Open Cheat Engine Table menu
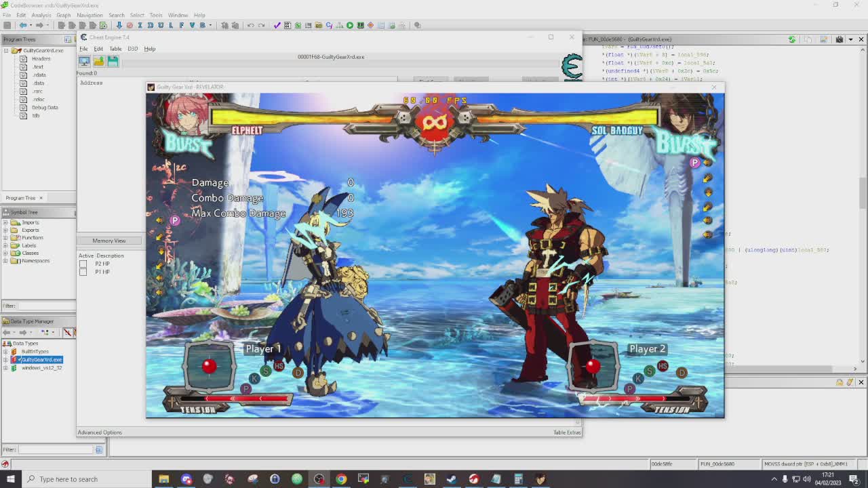 [x=115, y=49]
